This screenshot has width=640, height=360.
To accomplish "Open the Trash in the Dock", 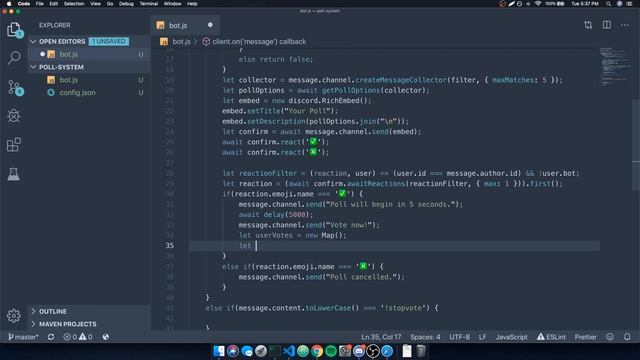I will tap(421, 351).
